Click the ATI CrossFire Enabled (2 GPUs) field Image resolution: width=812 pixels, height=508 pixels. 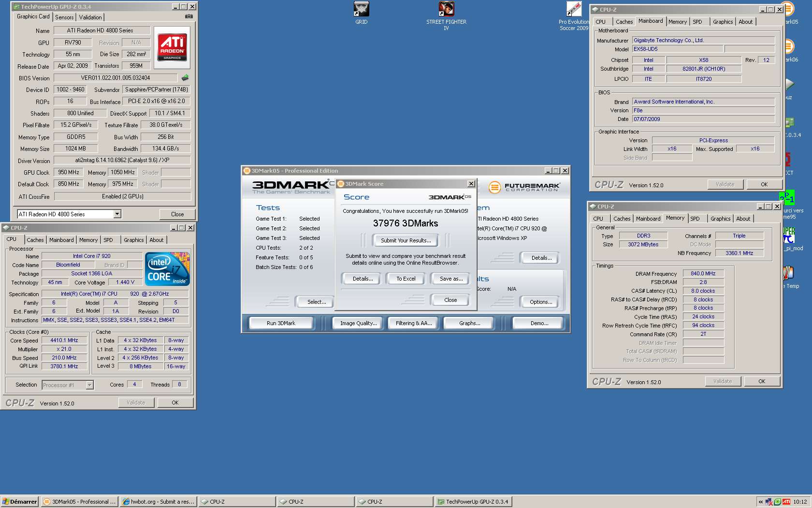tap(122, 196)
